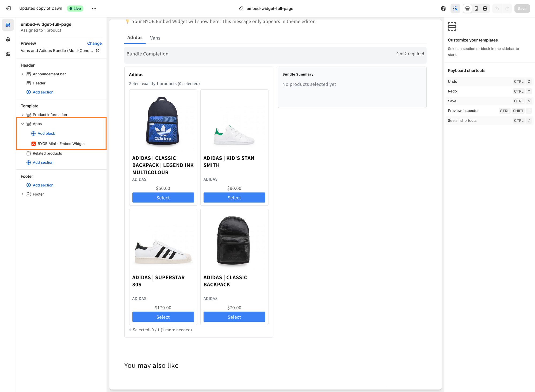Click Add block under Apps
Viewport: 535px width, 392px height.
click(46, 133)
